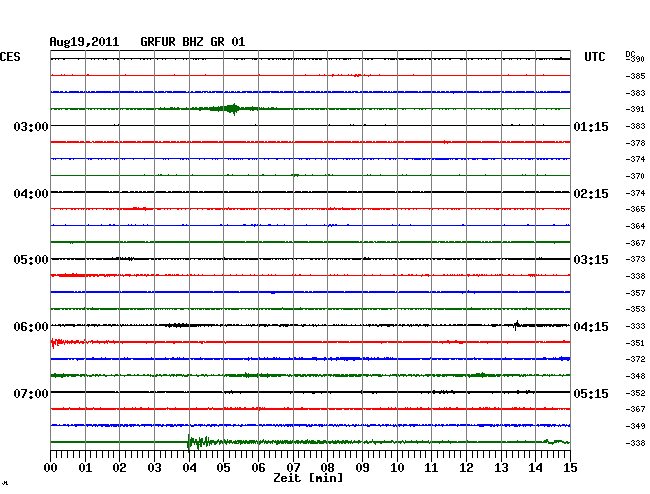This screenshot has height=494, width=650.
Task: Select minute tick label 02
Action: (x=119, y=468)
